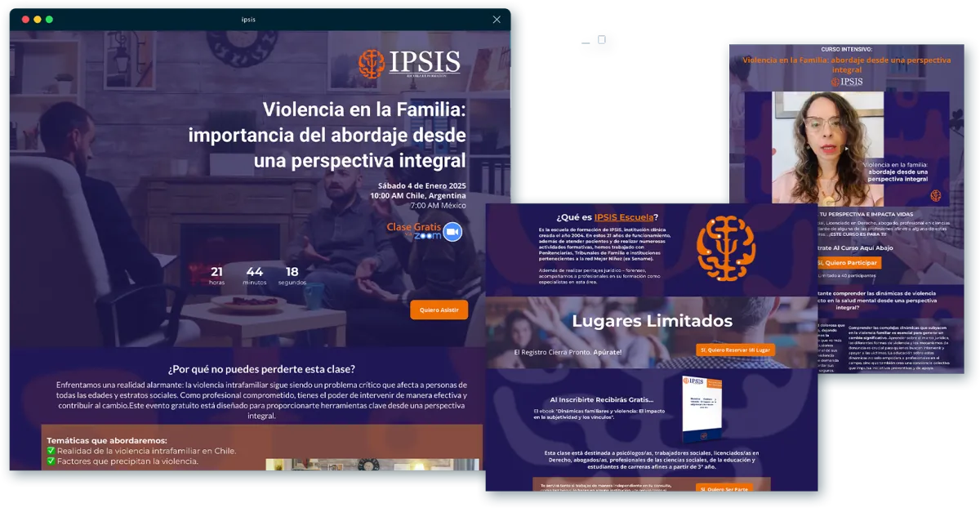980x508 pixels.
Task: Click the IPSIS logo in the ipsis window header
Action: coord(409,65)
